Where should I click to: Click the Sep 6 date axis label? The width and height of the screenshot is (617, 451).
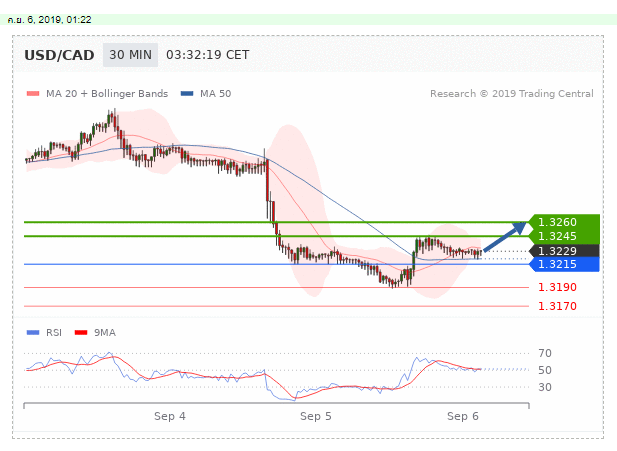pyautogui.click(x=463, y=416)
